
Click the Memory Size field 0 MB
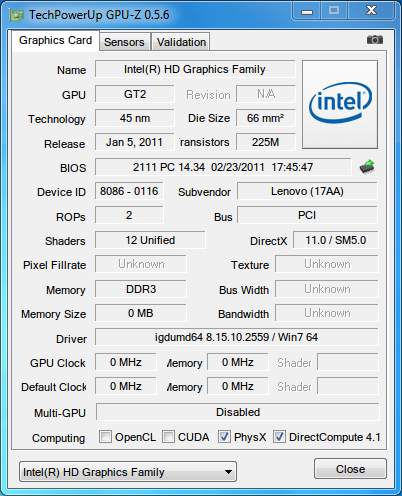[141, 313]
